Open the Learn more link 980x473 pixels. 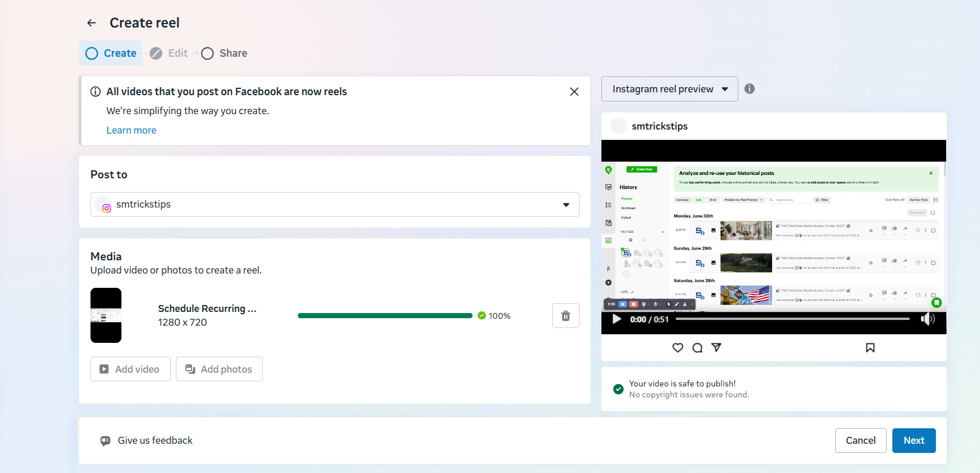click(x=131, y=130)
